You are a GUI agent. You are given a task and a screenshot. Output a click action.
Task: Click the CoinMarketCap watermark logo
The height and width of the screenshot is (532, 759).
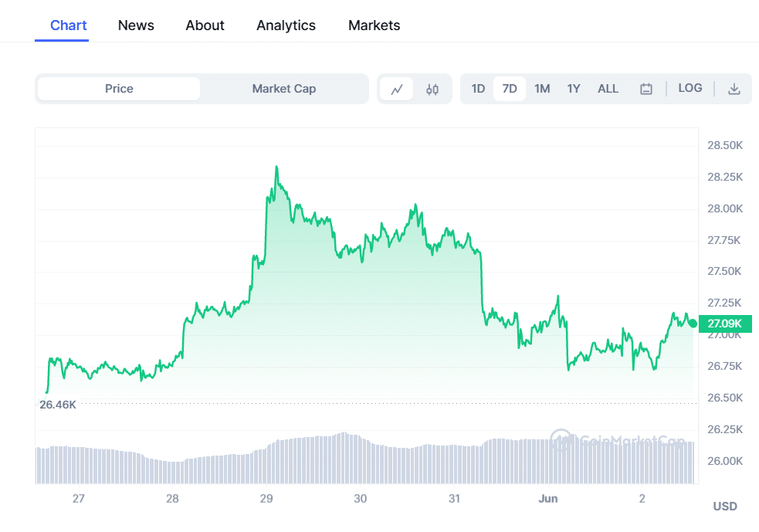coord(618,440)
